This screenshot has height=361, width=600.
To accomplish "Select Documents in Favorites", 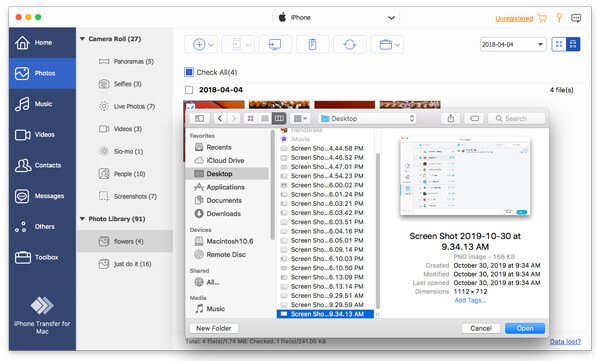I will [x=228, y=200].
